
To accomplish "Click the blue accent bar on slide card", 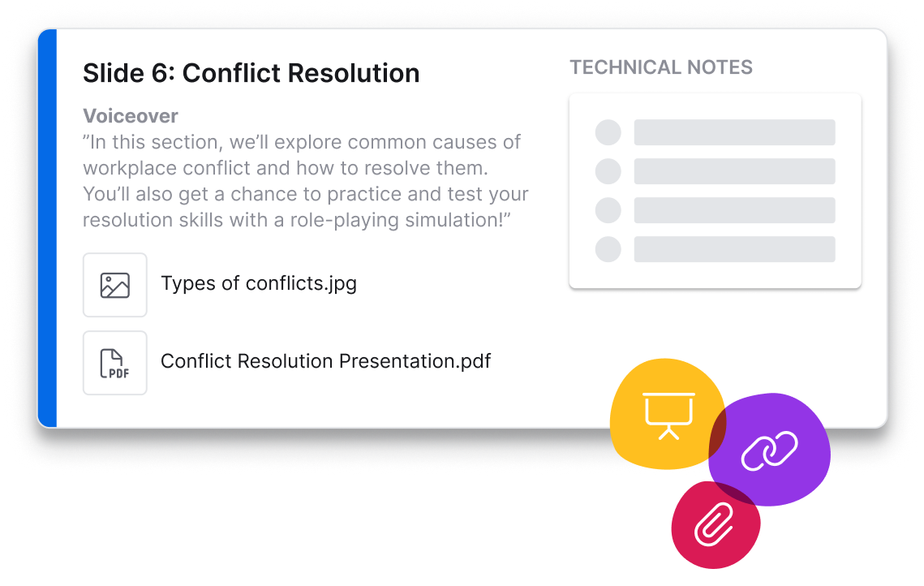I will (x=47, y=227).
